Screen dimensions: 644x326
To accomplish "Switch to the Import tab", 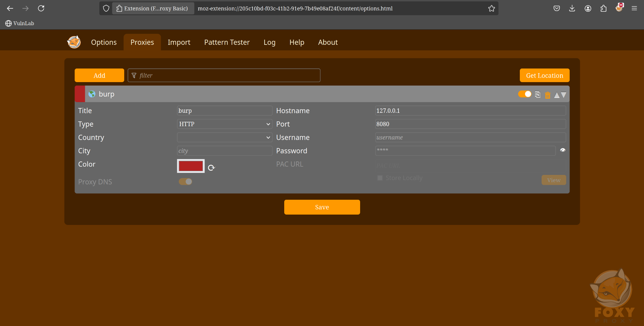I will pyautogui.click(x=179, y=42).
